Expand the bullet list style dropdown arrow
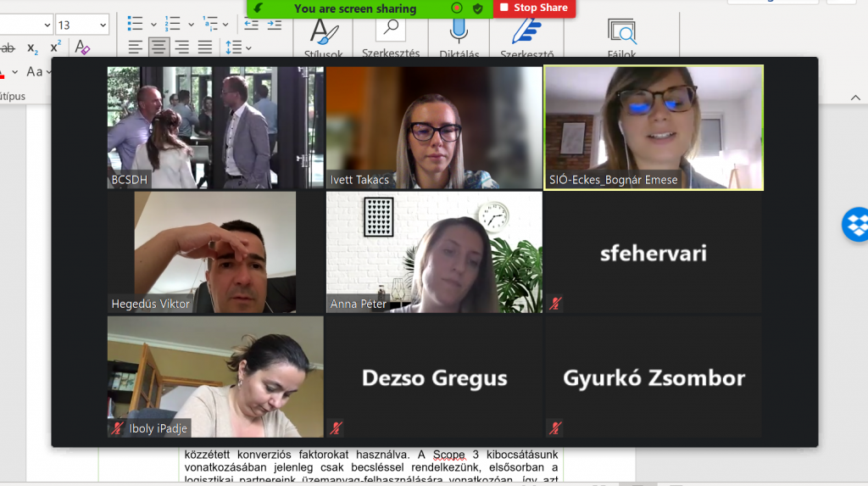 click(x=153, y=25)
